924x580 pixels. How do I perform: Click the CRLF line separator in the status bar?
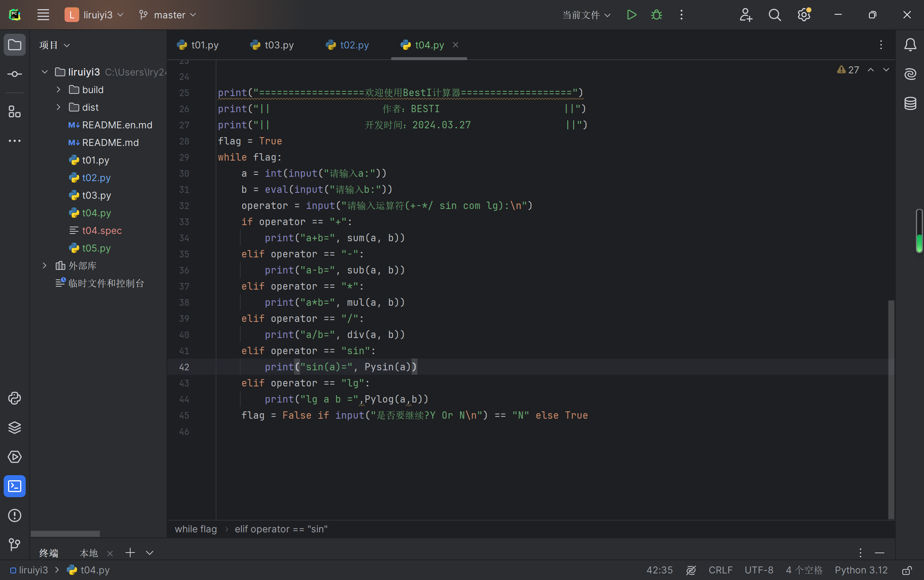[x=720, y=570]
